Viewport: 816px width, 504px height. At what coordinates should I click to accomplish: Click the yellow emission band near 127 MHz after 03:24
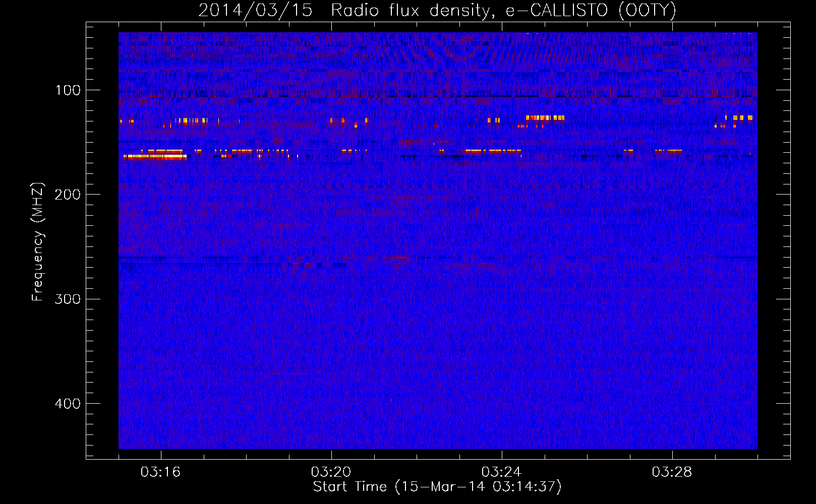point(545,118)
